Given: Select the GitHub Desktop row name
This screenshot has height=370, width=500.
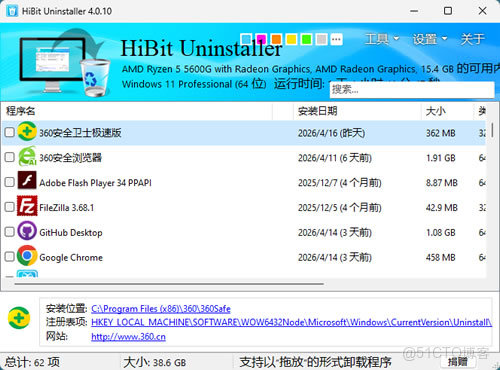Looking at the screenshot, I should click(71, 232).
